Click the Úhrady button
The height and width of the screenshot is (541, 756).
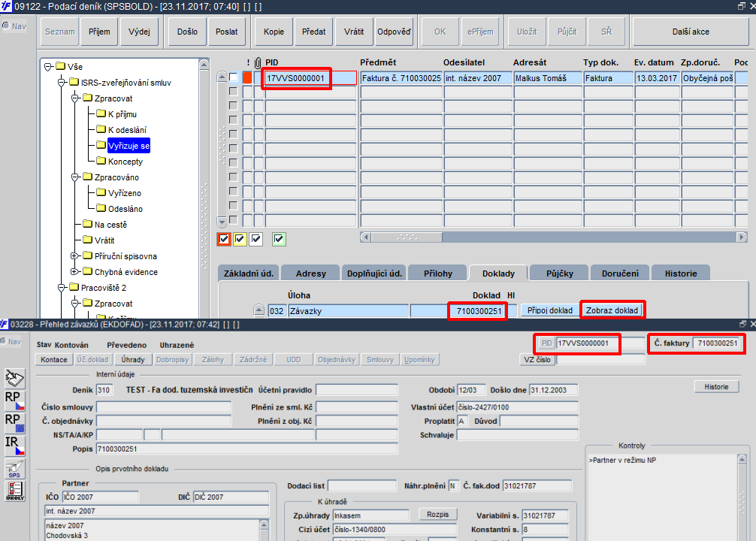(133, 360)
